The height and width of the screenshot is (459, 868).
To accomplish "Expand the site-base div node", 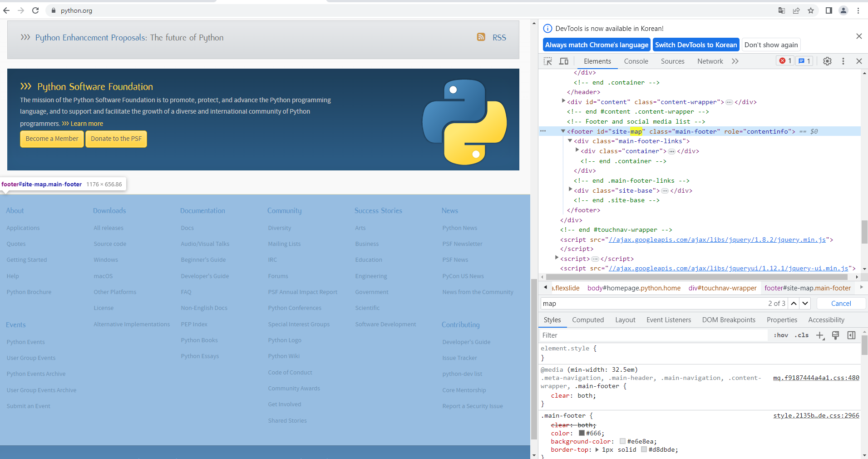I will coord(570,190).
